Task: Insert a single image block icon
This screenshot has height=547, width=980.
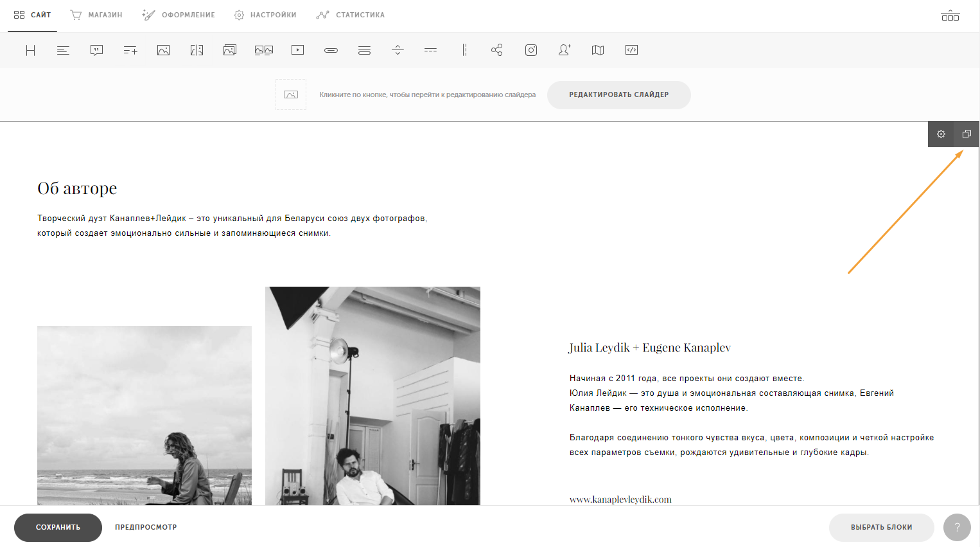Action: (x=164, y=50)
